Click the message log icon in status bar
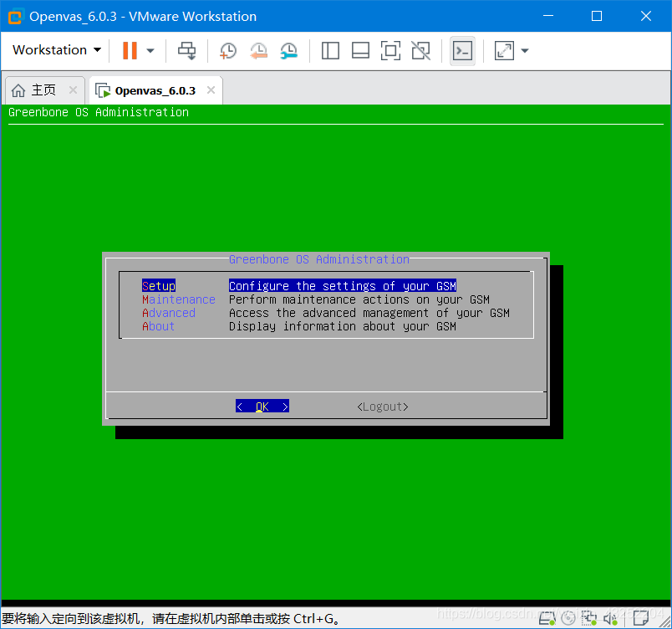672x629 pixels. click(x=641, y=618)
